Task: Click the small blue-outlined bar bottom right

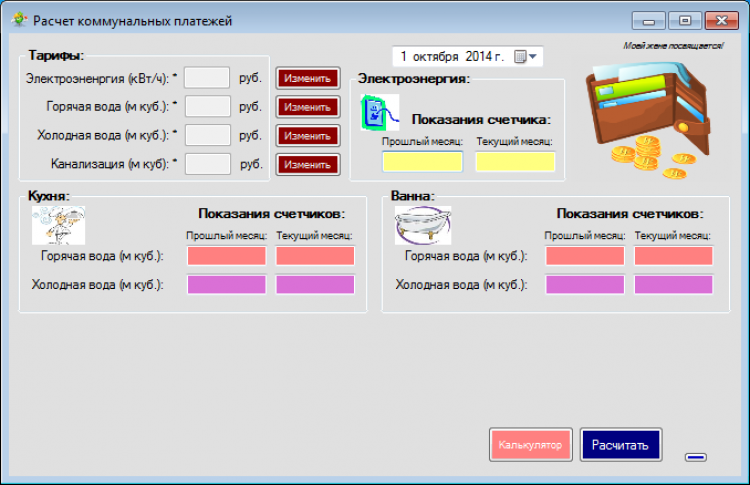Action: pyautogui.click(x=695, y=457)
